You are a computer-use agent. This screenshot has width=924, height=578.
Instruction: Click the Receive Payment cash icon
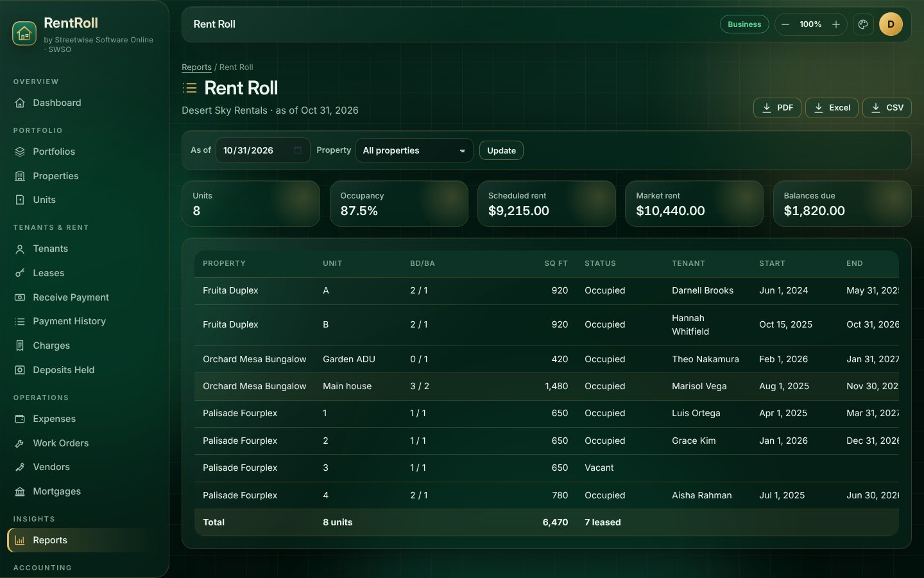[x=20, y=297]
